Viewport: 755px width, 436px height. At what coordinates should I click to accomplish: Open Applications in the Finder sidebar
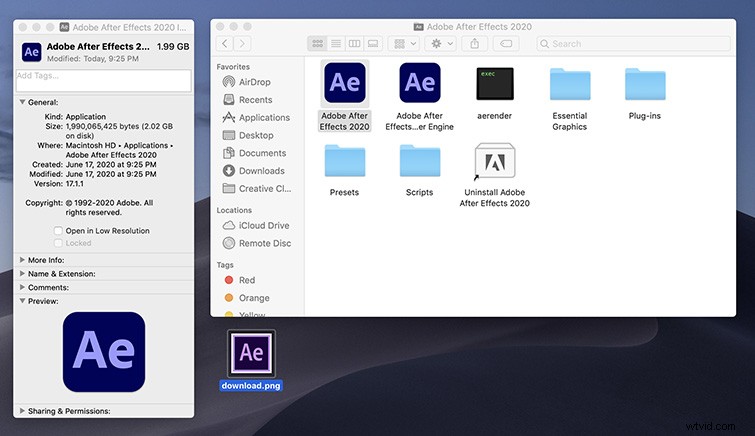256,118
